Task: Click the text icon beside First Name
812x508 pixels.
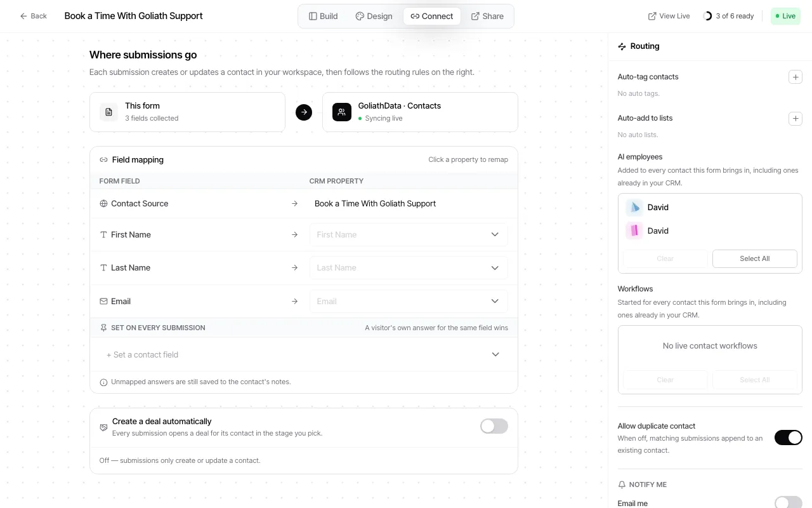Action: coord(103,235)
